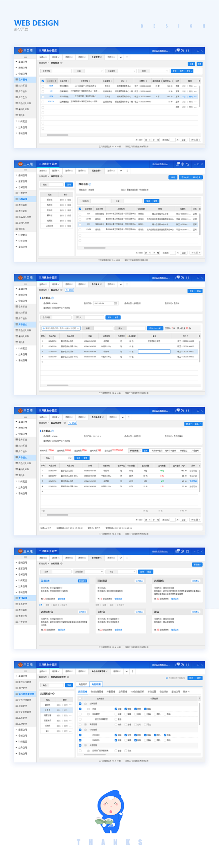This screenshot has height=868, width=219.
Task: Click horizontal scrollbar under 线路管理 warehouse table
Action: [95, 248]
